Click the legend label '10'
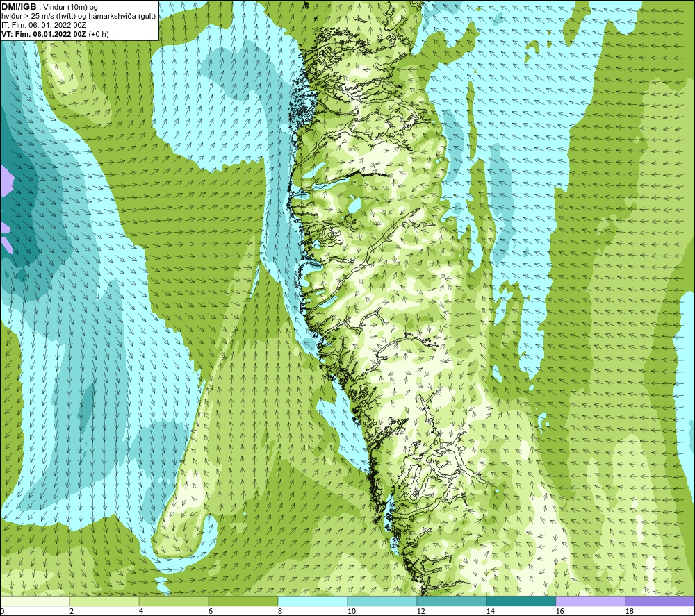 pos(351,612)
